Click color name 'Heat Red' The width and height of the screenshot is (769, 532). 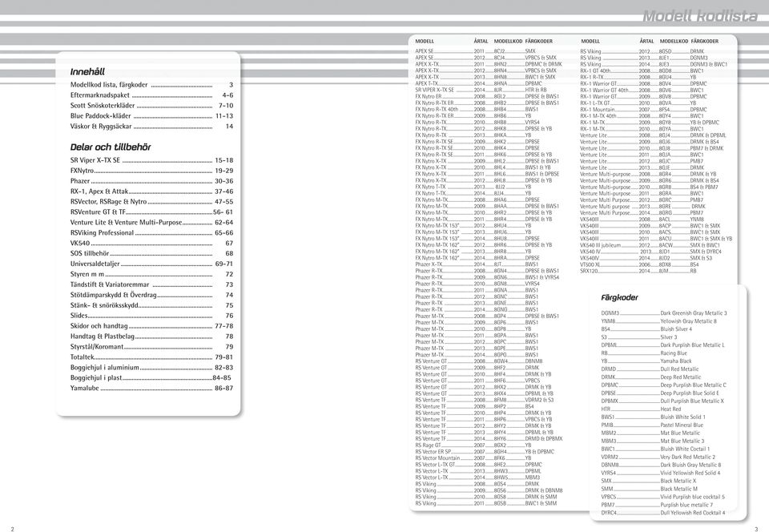(x=670, y=409)
